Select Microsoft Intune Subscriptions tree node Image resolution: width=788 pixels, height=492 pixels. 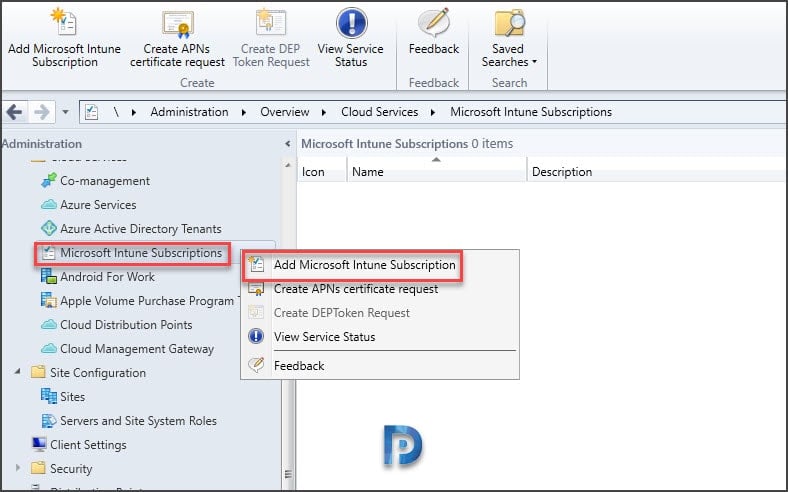coord(141,253)
